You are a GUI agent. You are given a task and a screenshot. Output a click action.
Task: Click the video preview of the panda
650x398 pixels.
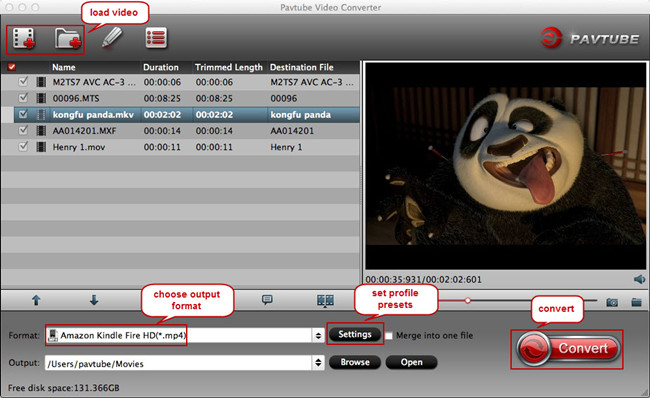coord(505,166)
